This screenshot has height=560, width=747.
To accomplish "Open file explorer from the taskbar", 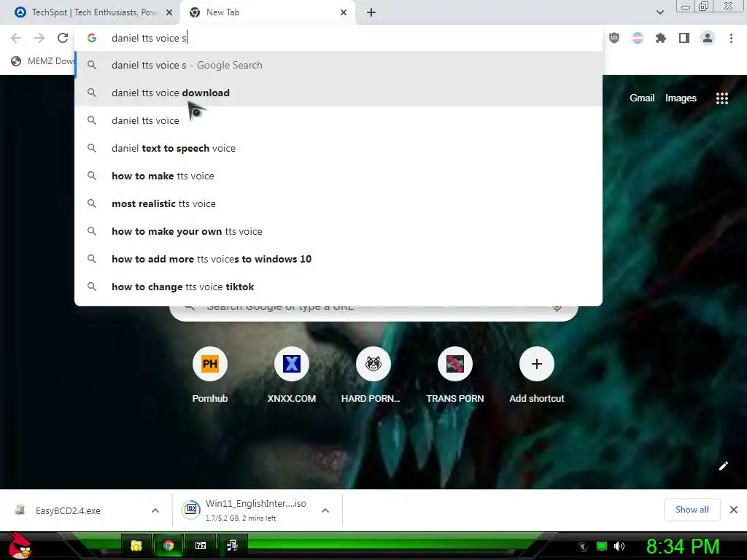I will click(x=136, y=545).
